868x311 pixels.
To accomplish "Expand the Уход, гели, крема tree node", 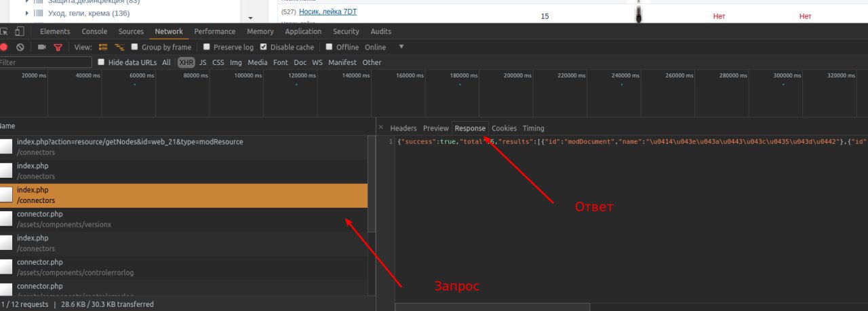I will point(27,13).
